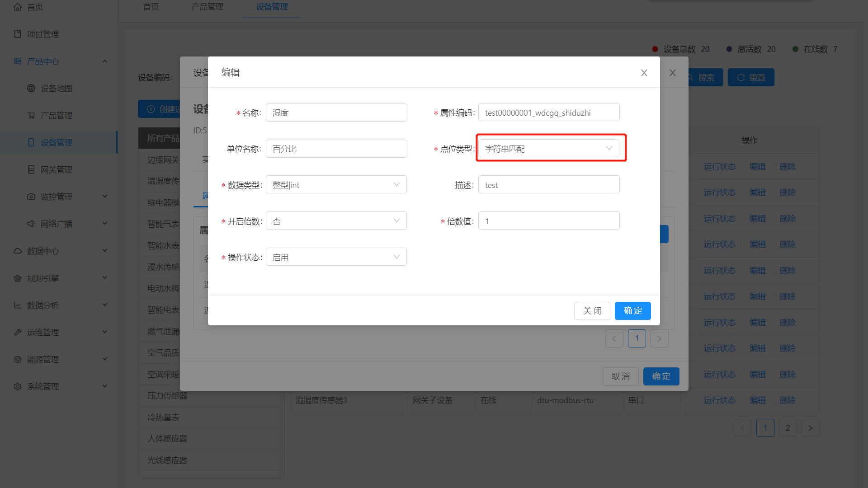
Task: Switch to the 设备管理 top tab
Action: click(271, 7)
